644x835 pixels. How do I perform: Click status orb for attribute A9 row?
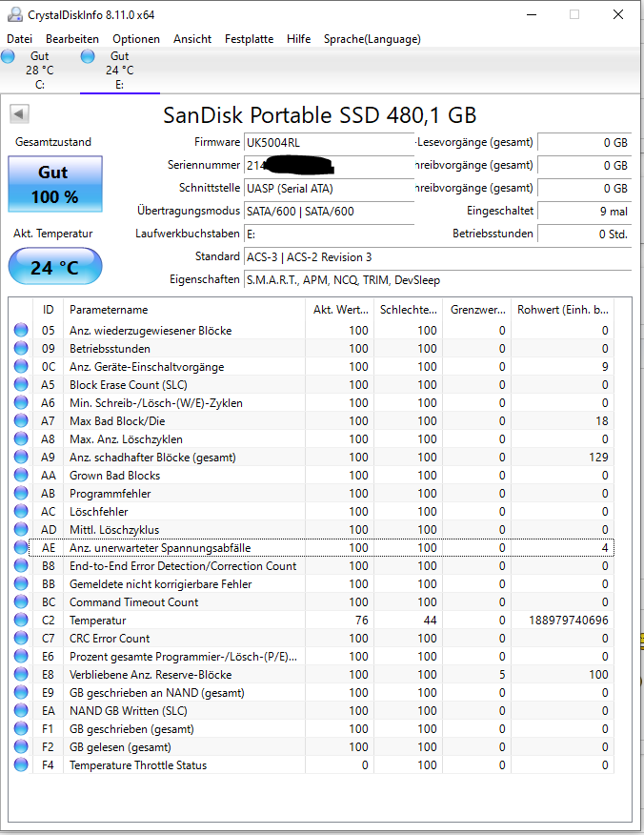[21, 457]
